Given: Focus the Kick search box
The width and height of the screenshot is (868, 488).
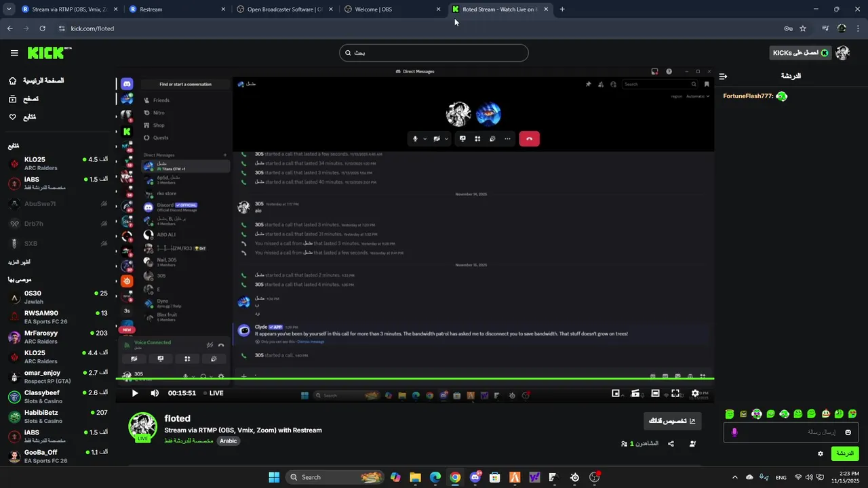Looking at the screenshot, I should click(x=434, y=53).
